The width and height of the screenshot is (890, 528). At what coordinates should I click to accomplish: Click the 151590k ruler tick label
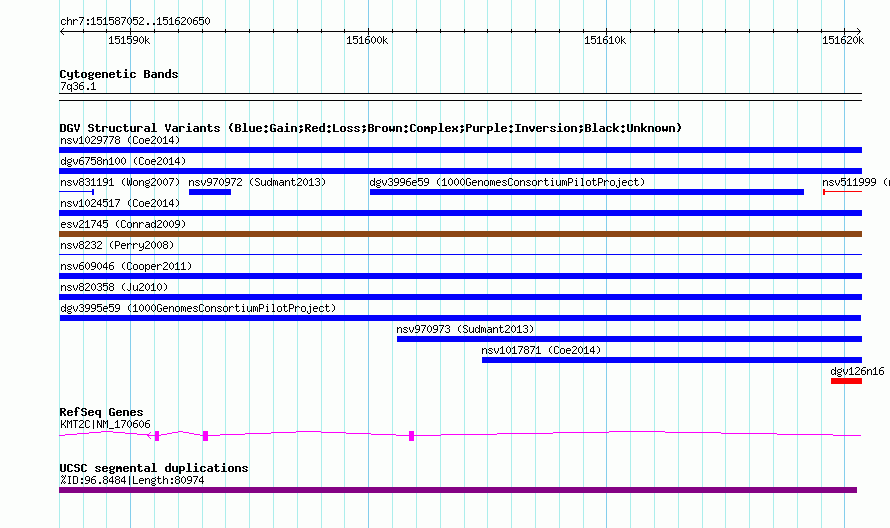tap(129, 40)
